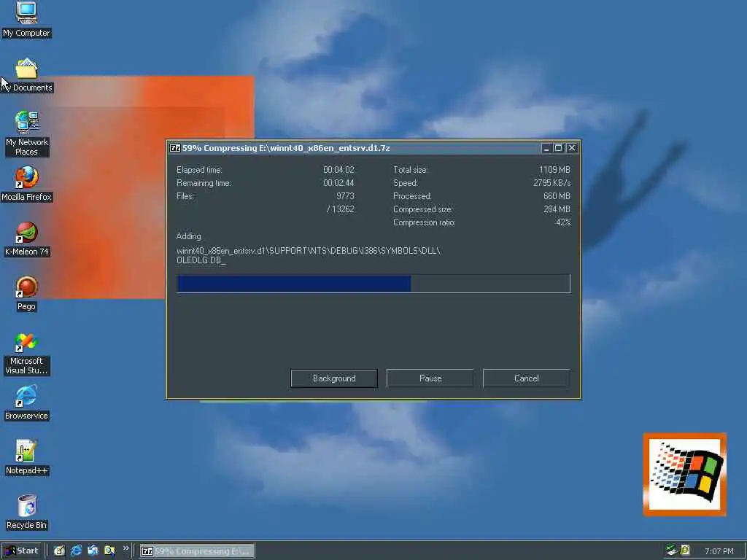Click the Total size value 1109 MB

(x=554, y=170)
